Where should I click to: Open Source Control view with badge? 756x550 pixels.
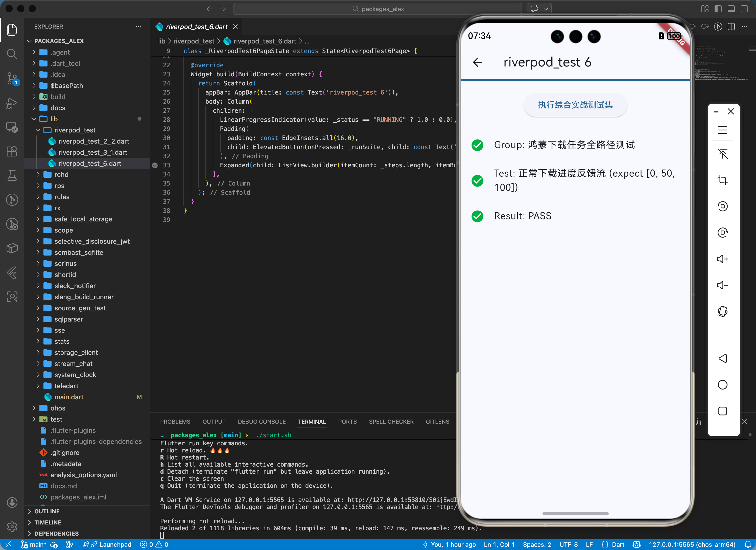12,78
